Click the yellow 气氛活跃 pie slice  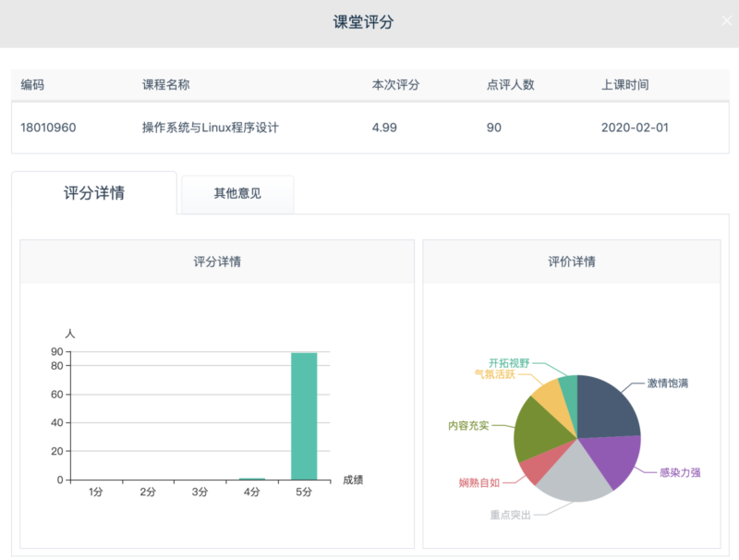coord(547,393)
